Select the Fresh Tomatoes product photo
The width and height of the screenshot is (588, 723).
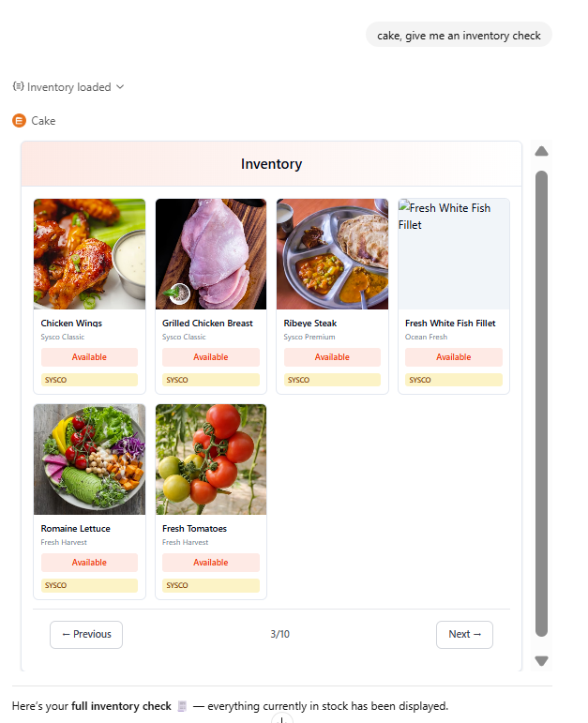(211, 459)
